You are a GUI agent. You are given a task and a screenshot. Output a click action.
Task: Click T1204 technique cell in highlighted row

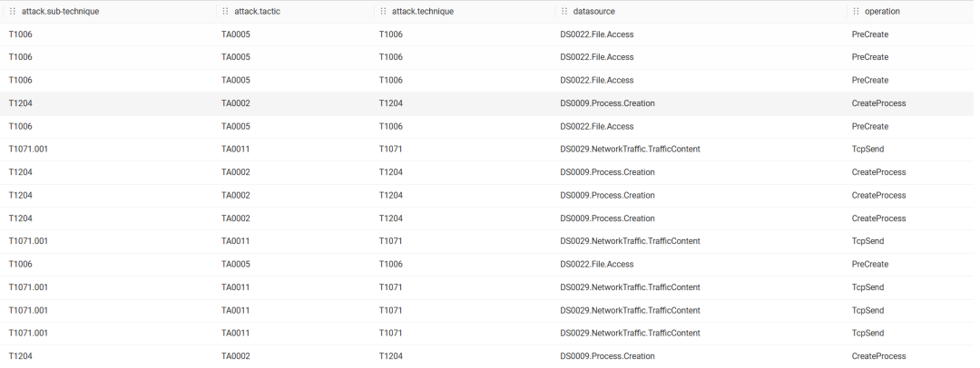[x=390, y=103]
